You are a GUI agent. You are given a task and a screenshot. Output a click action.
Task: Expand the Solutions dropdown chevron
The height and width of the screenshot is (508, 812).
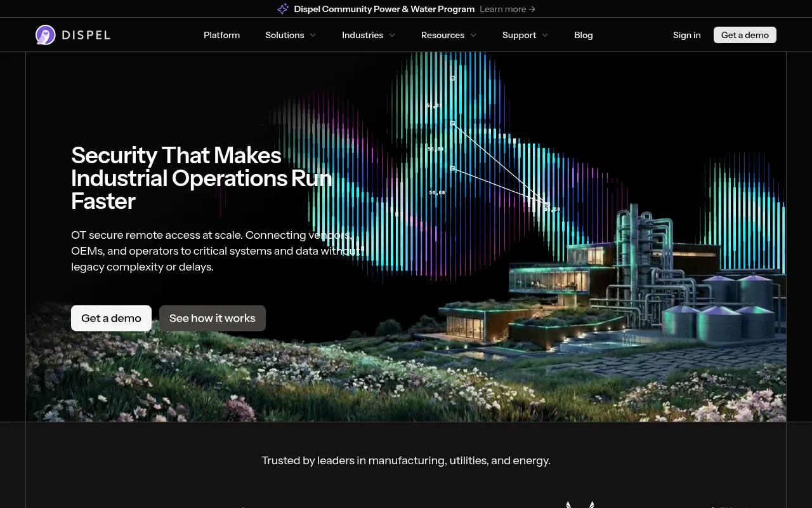click(313, 36)
